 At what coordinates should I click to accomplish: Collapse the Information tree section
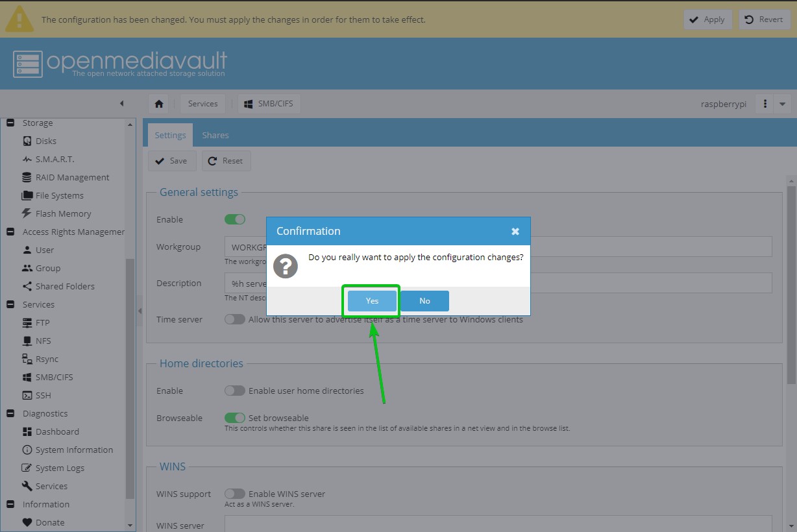tap(10, 504)
